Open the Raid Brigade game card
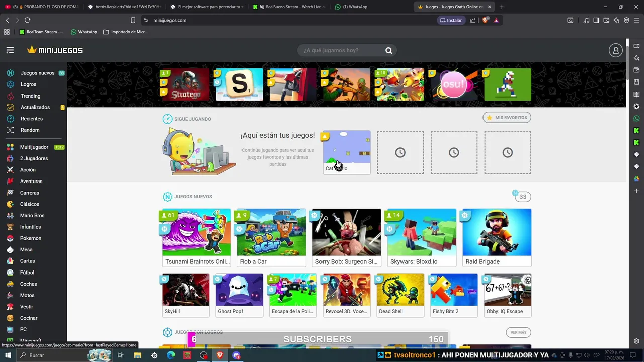The height and width of the screenshot is (362, 644). [x=497, y=237]
